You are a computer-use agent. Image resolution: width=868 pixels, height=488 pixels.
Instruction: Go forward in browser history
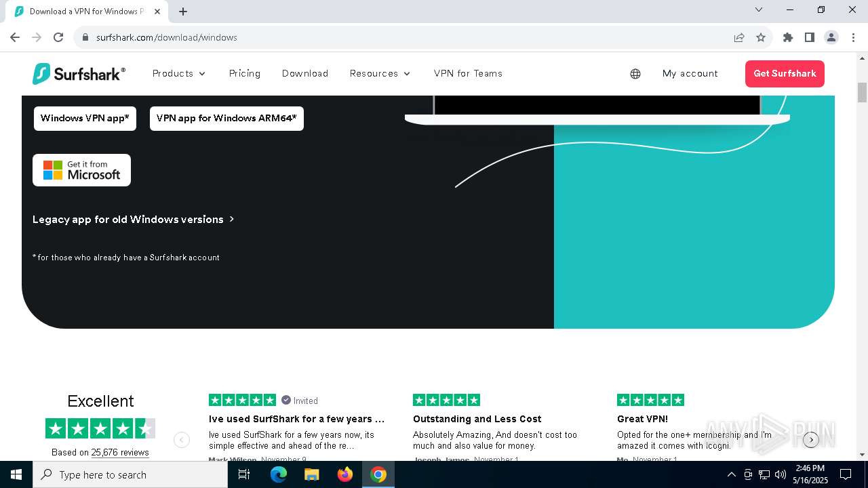(37, 37)
